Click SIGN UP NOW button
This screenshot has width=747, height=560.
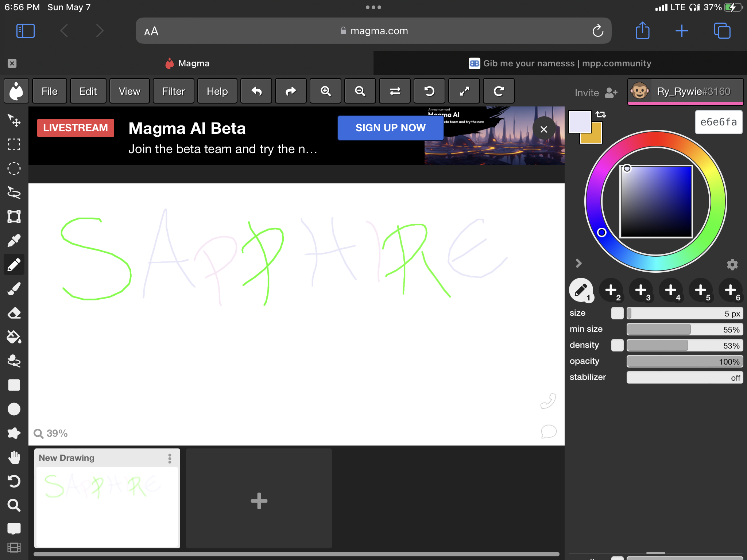tap(390, 128)
